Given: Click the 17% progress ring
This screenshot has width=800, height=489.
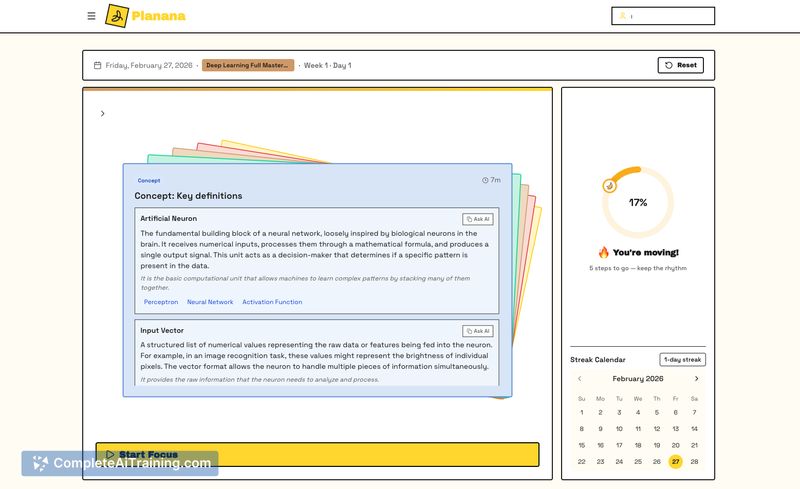Looking at the screenshot, I should tap(638, 202).
